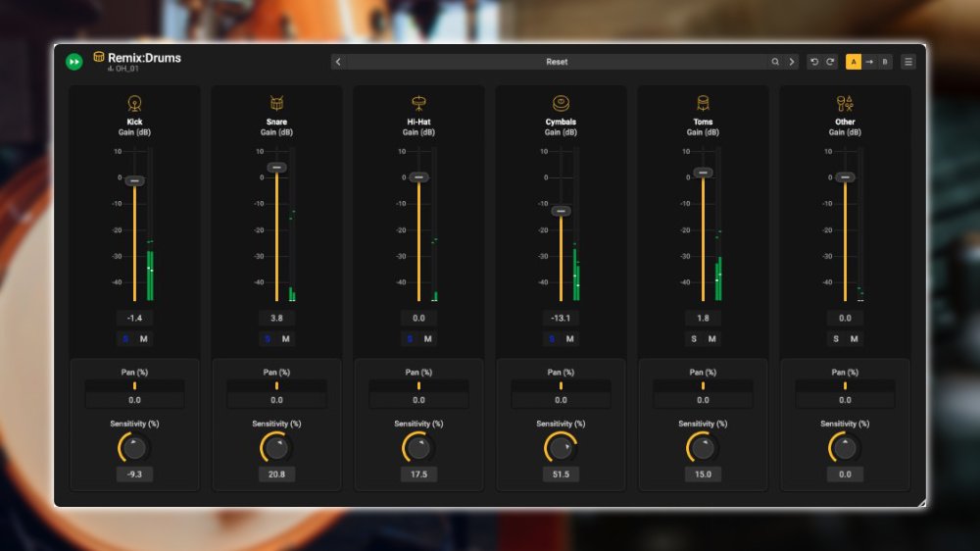Image resolution: width=980 pixels, height=551 pixels.
Task: Mute the Cymbals channel
Action: [570, 339]
